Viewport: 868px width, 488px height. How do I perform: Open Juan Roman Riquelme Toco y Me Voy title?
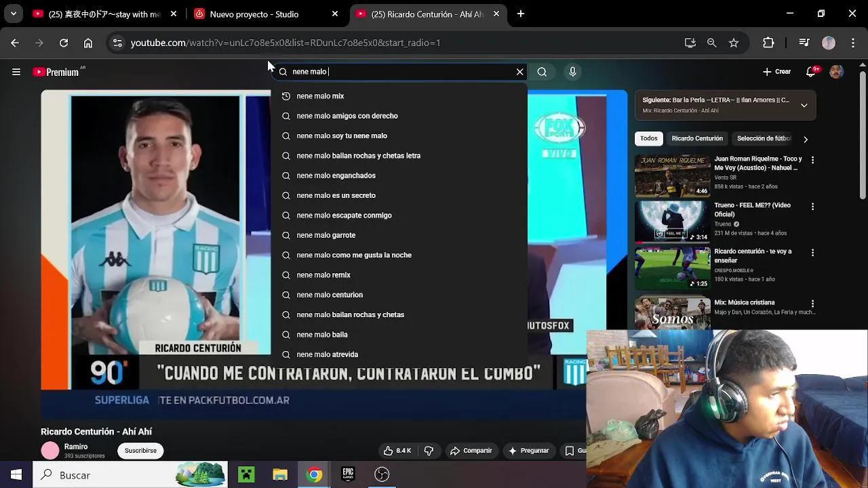[758, 163]
